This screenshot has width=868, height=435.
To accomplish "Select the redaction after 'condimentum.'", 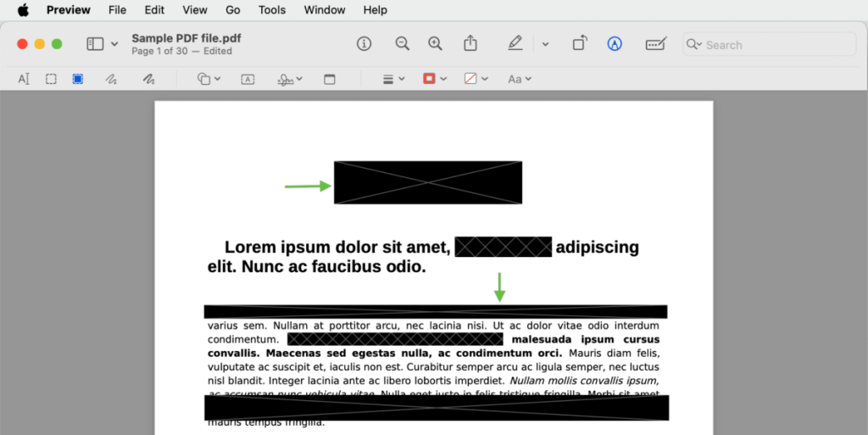I will [395, 339].
